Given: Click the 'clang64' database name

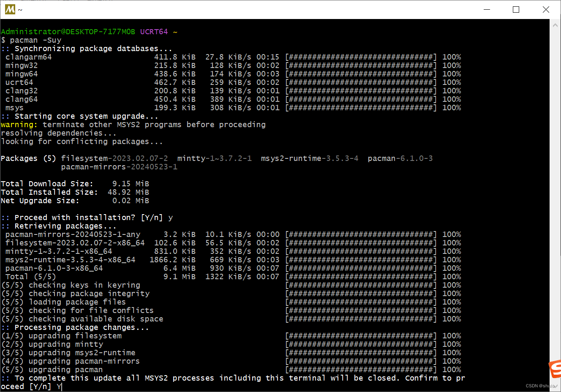Looking at the screenshot, I should click(22, 99).
